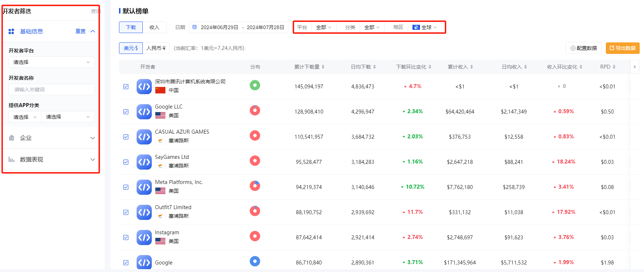The width and height of the screenshot is (644, 272).
Task: Switch to the 收入 tab
Action: (154, 27)
